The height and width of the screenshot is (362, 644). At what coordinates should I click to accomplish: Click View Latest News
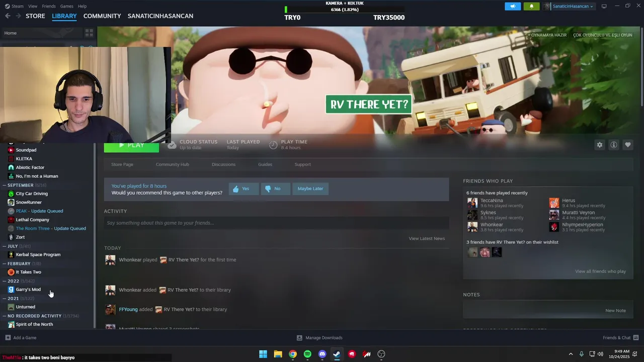427,238
